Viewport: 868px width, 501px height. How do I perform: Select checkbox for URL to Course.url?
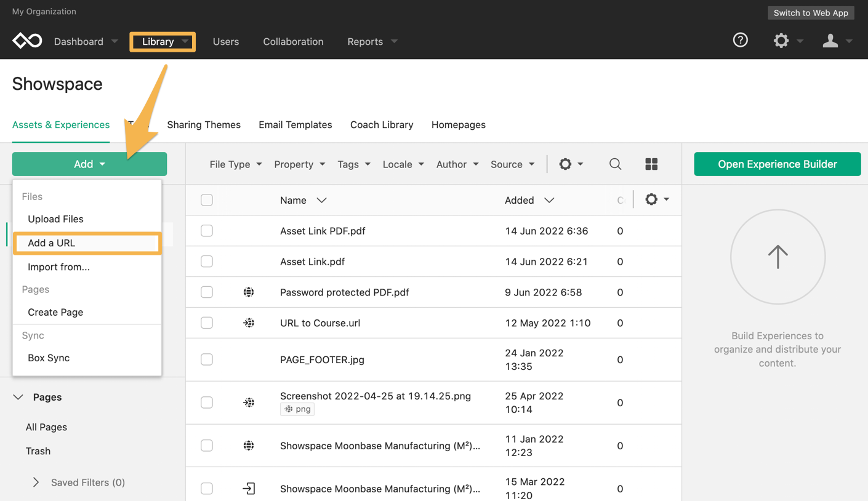pyautogui.click(x=207, y=323)
